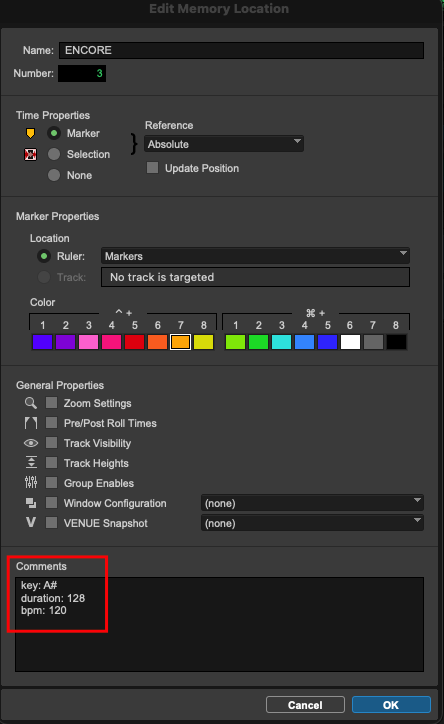Click the yellow marker icon beside Marker
The height and width of the screenshot is (724, 444).
click(x=30, y=133)
